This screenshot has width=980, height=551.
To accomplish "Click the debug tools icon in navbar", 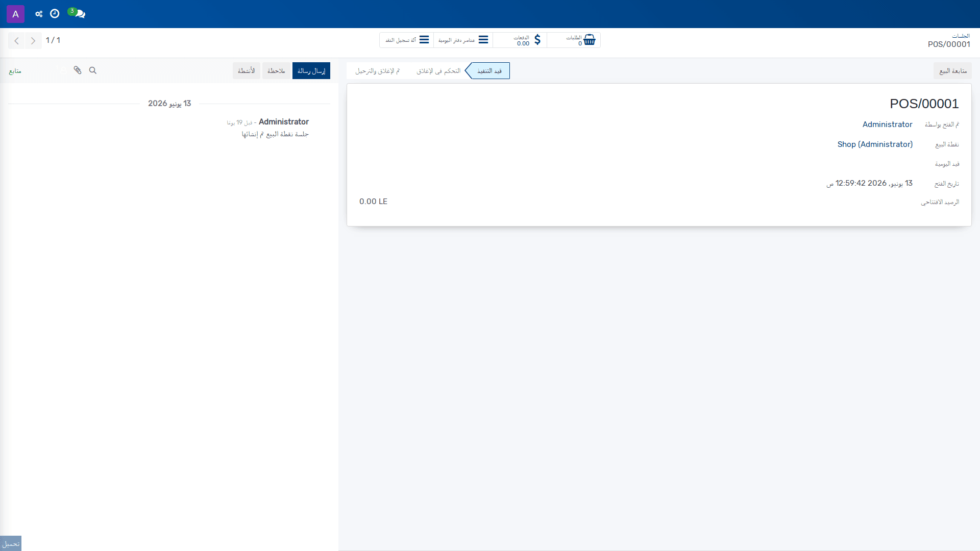I will [x=39, y=14].
